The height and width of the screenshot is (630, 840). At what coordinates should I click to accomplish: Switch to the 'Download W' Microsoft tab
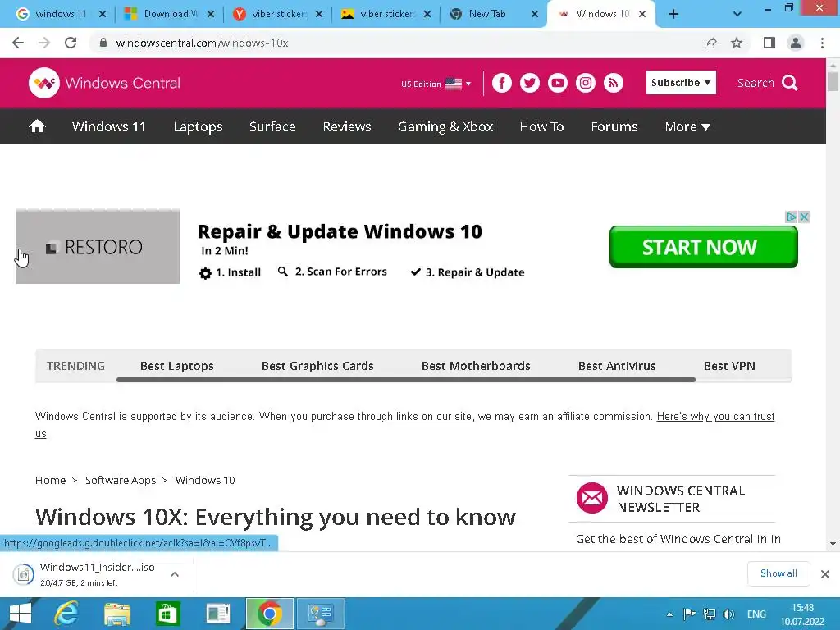168,14
